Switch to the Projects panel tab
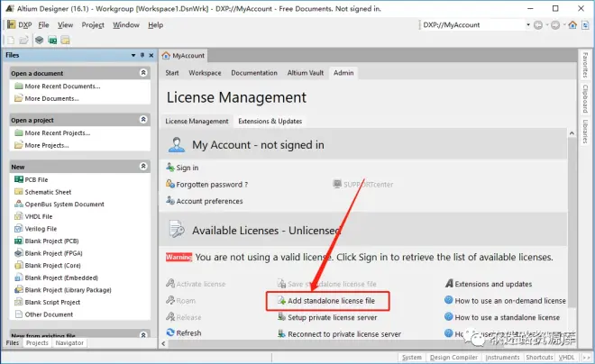 point(37,342)
